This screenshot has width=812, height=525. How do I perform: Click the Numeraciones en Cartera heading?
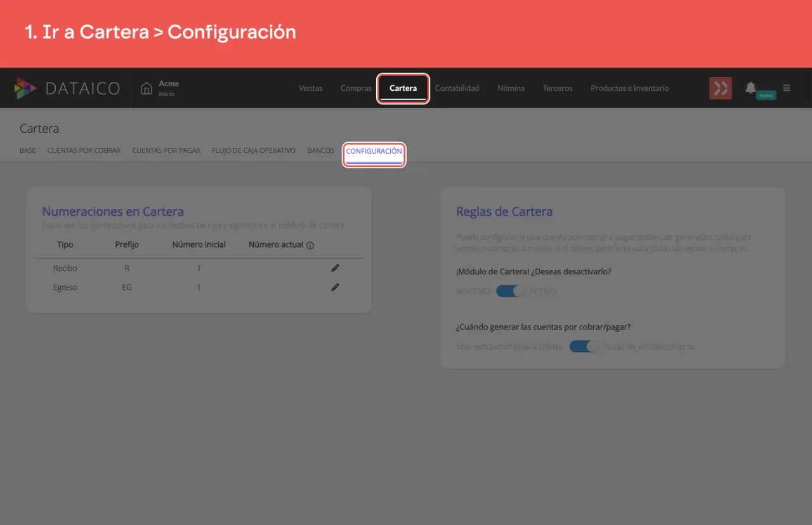pyautogui.click(x=113, y=211)
